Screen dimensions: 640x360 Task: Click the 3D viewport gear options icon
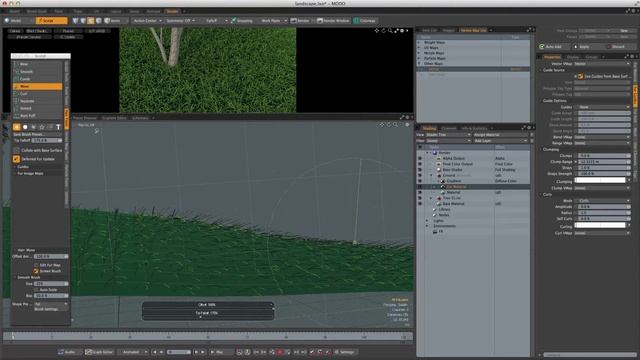coord(407,124)
